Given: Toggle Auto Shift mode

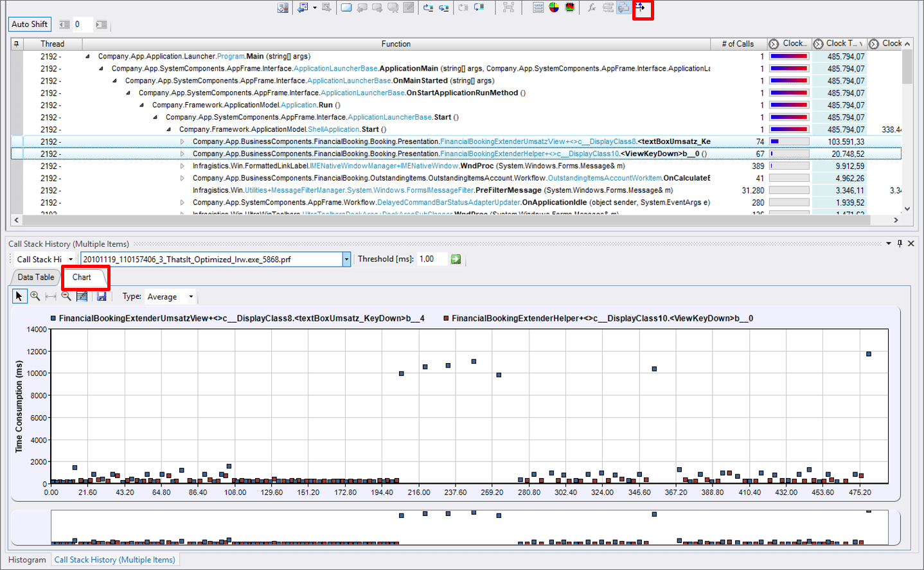Looking at the screenshot, I should click(x=29, y=24).
